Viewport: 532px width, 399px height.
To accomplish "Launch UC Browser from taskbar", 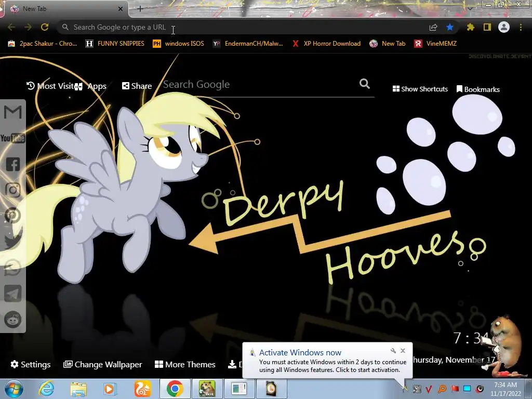I will click(142, 389).
